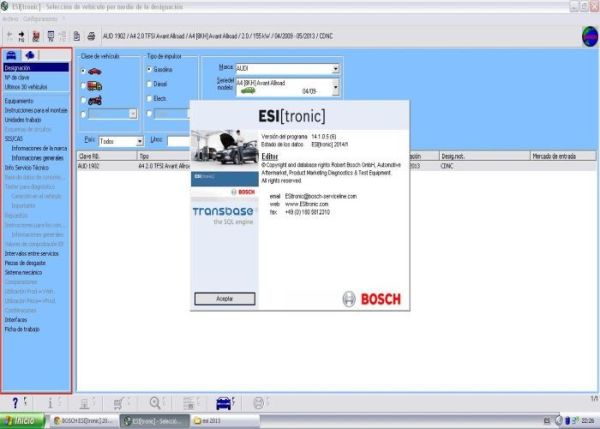
Task: Open the País dropdown showing Todos
Action: point(140,141)
